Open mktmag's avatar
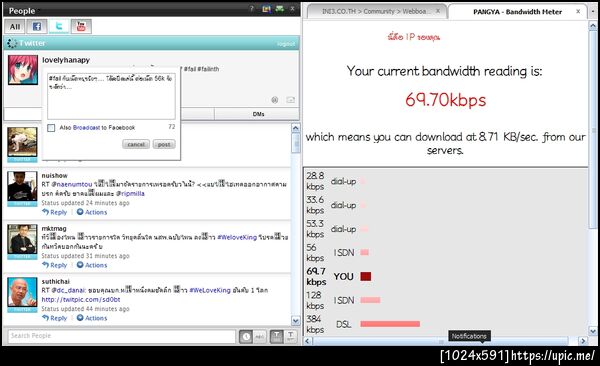 [22, 239]
